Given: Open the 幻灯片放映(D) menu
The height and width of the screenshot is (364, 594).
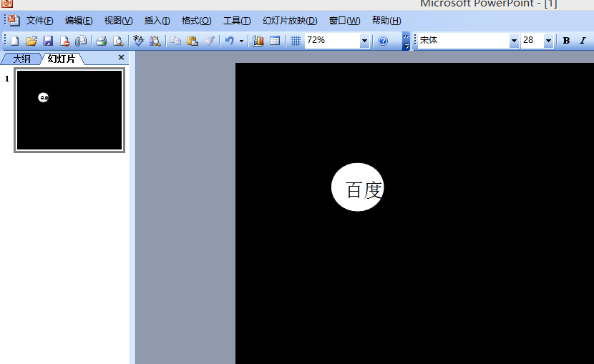Looking at the screenshot, I should pyautogui.click(x=290, y=21).
